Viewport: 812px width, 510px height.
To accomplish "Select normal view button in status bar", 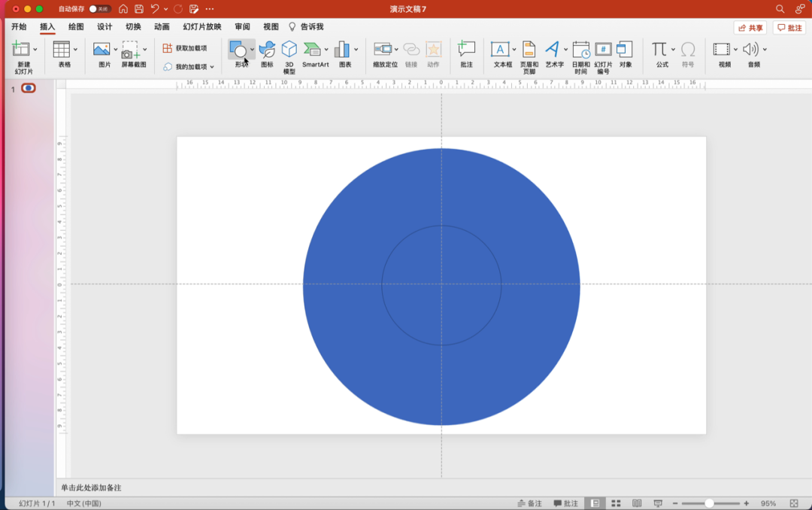I will [x=595, y=503].
